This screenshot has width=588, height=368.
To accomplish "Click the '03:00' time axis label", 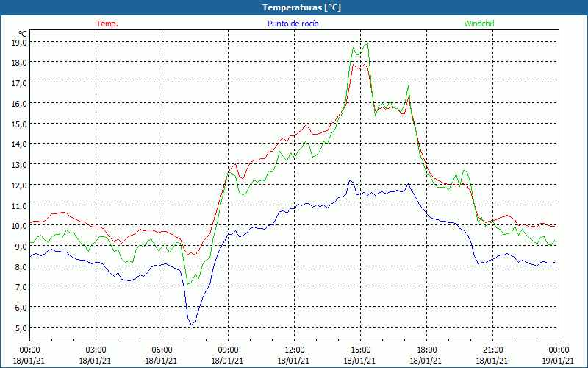I will coord(96,350).
